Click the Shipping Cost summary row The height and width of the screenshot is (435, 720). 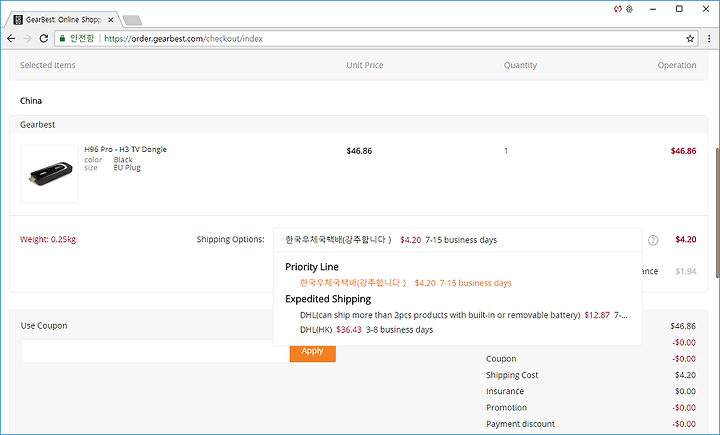[591, 375]
